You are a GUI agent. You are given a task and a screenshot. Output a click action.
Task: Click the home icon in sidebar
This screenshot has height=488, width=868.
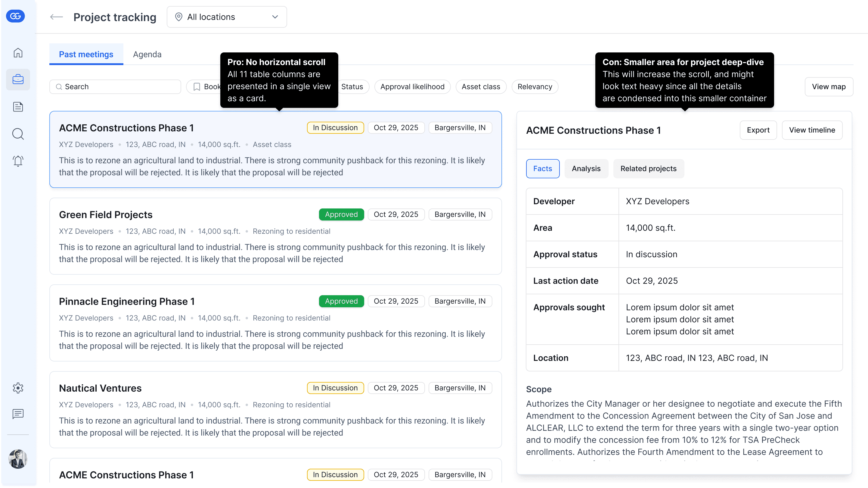(18, 53)
